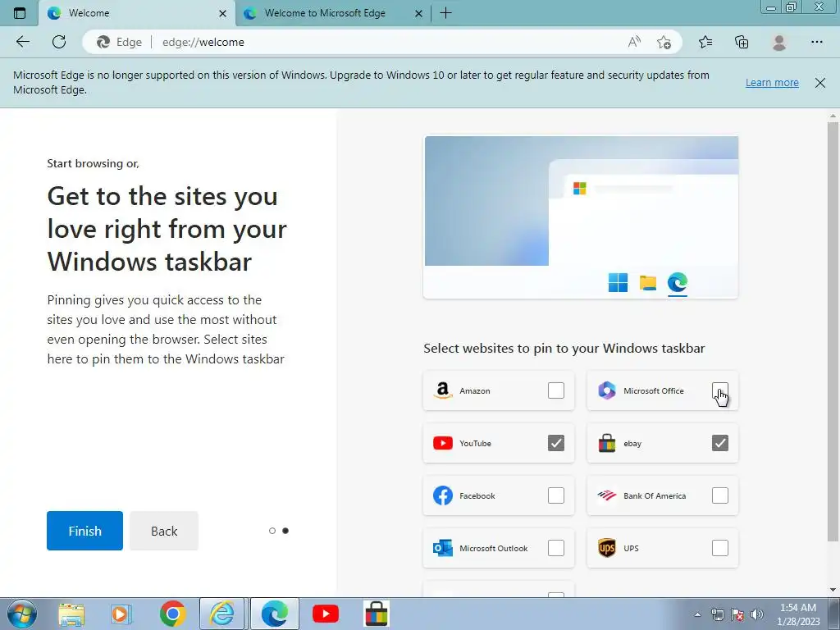This screenshot has height=630, width=840.
Task: Open the Windows Start orb
Action: tap(22, 614)
